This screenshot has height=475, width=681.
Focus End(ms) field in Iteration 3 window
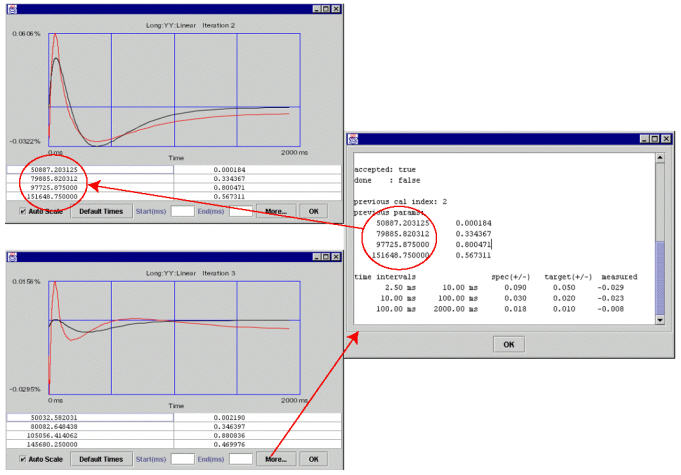tap(240, 459)
